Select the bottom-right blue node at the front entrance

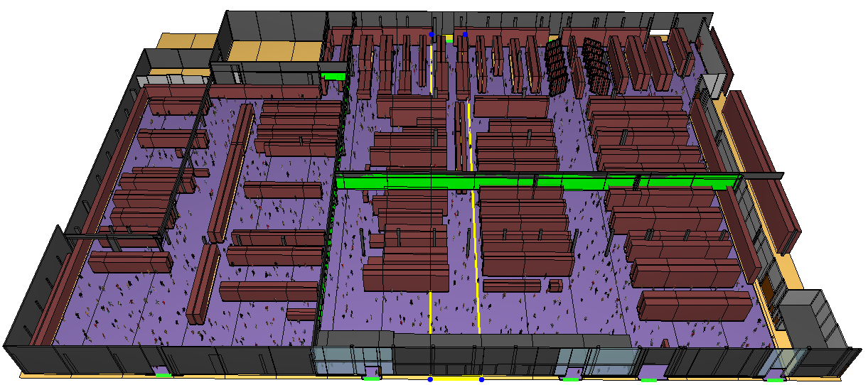(481, 379)
